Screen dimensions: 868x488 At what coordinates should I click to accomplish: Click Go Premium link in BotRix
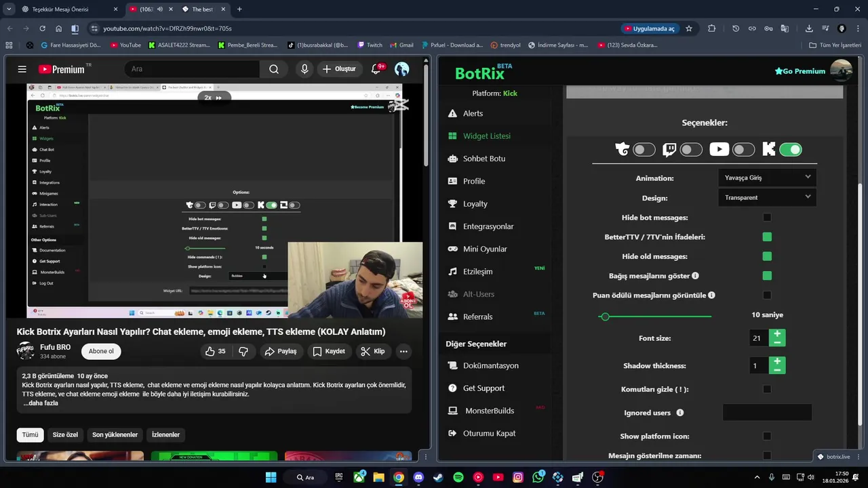(800, 71)
